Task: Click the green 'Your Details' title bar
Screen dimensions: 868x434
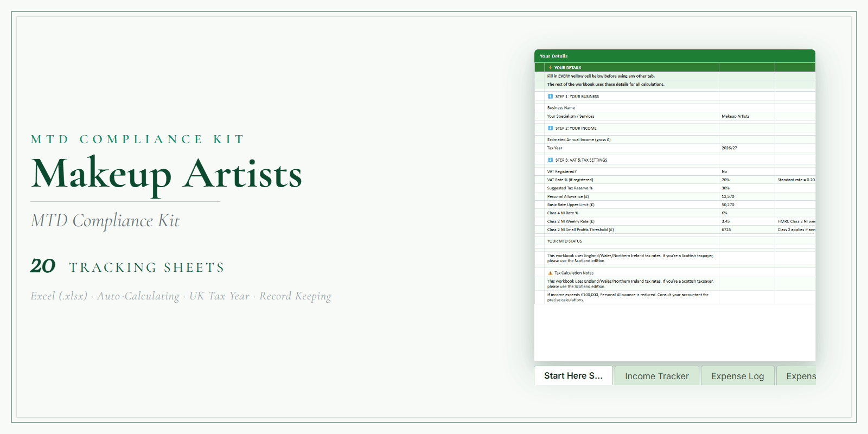Action: (x=674, y=56)
